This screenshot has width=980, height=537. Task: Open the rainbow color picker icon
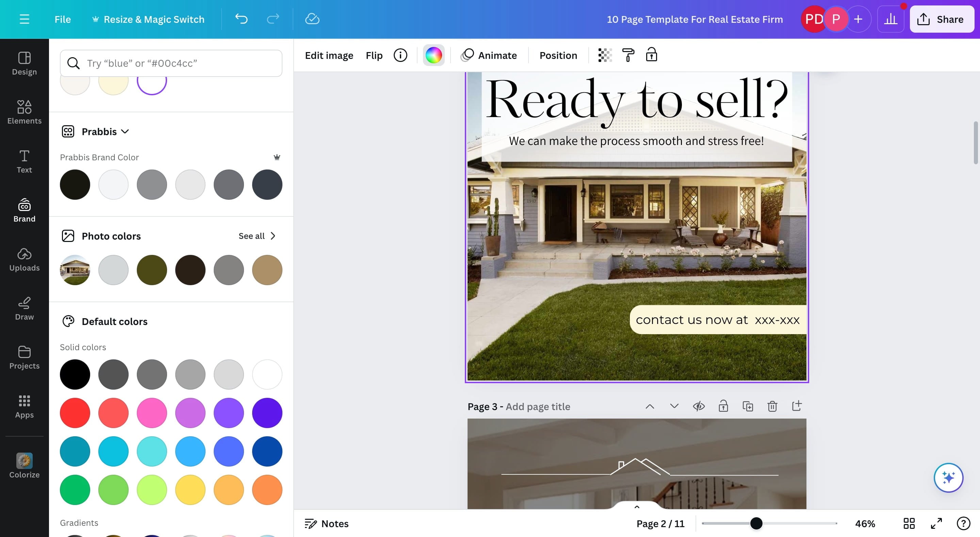pos(434,55)
